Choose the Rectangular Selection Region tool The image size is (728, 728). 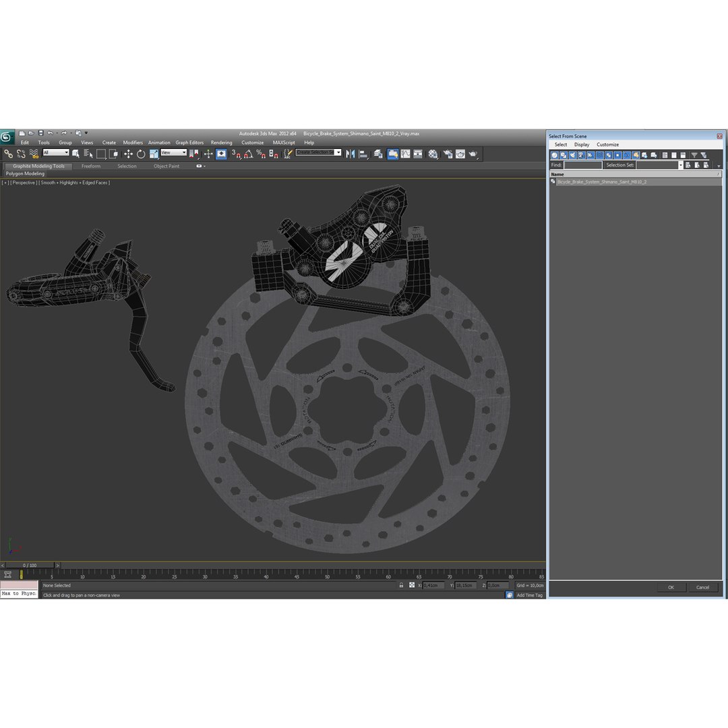pyautogui.click(x=100, y=154)
